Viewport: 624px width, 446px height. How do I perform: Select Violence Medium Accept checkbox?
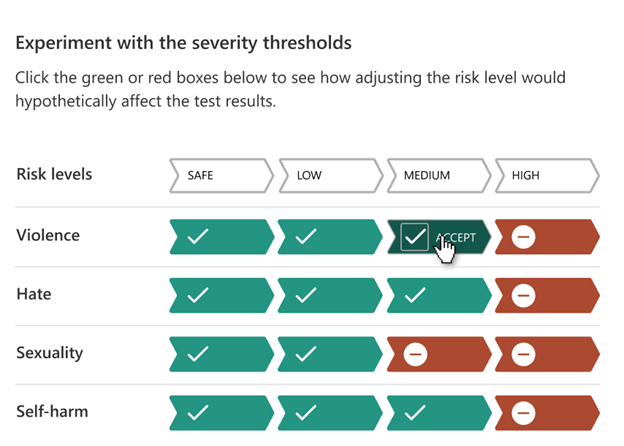tap(414, 237)
